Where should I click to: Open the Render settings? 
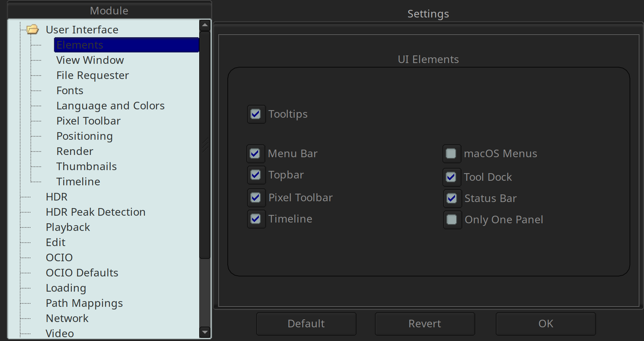[x=75, y=151]
